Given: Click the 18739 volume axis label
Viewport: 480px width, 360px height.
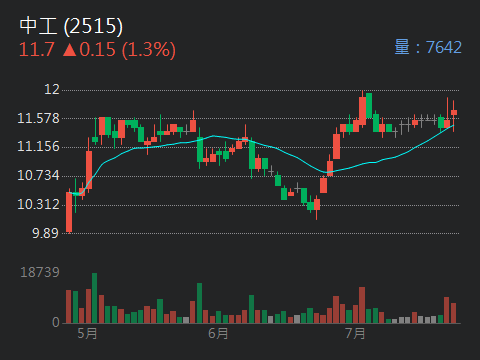Looking at the screenshot, I should 40,272.
